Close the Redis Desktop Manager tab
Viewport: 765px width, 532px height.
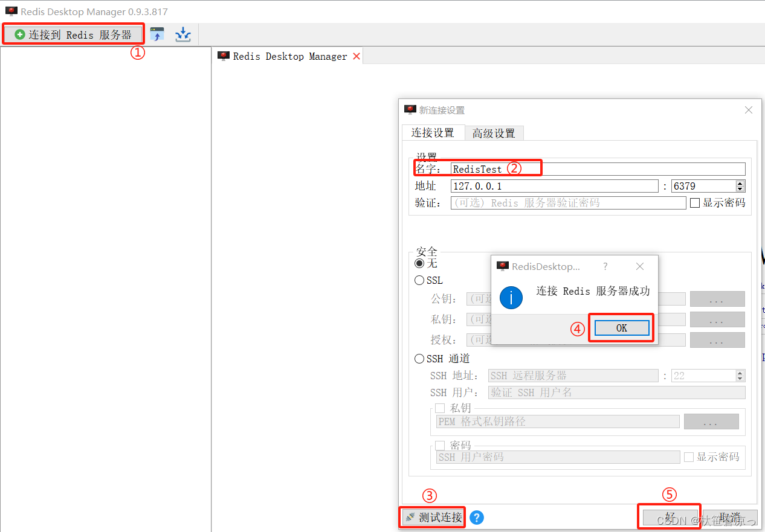357,56
